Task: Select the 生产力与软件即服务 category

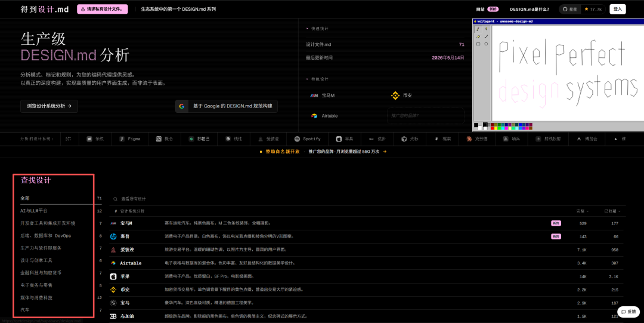Action: (61, 248)
